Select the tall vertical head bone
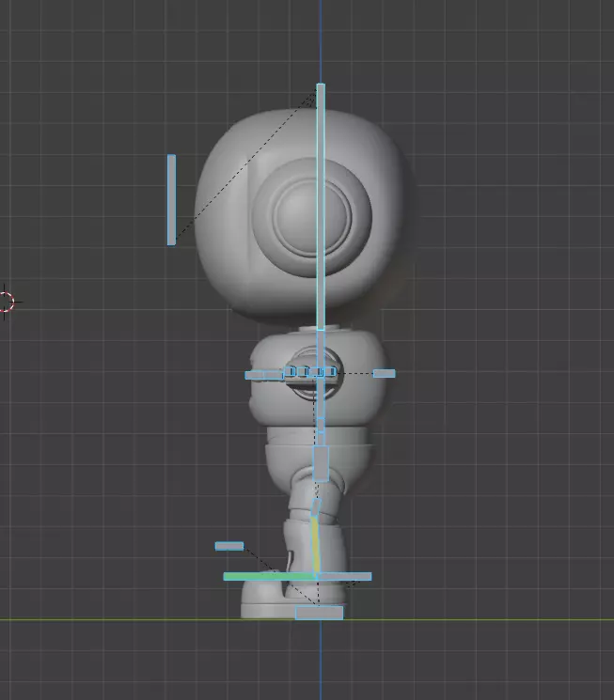This screenshot has width=614, height=700. tap(321, 207)
